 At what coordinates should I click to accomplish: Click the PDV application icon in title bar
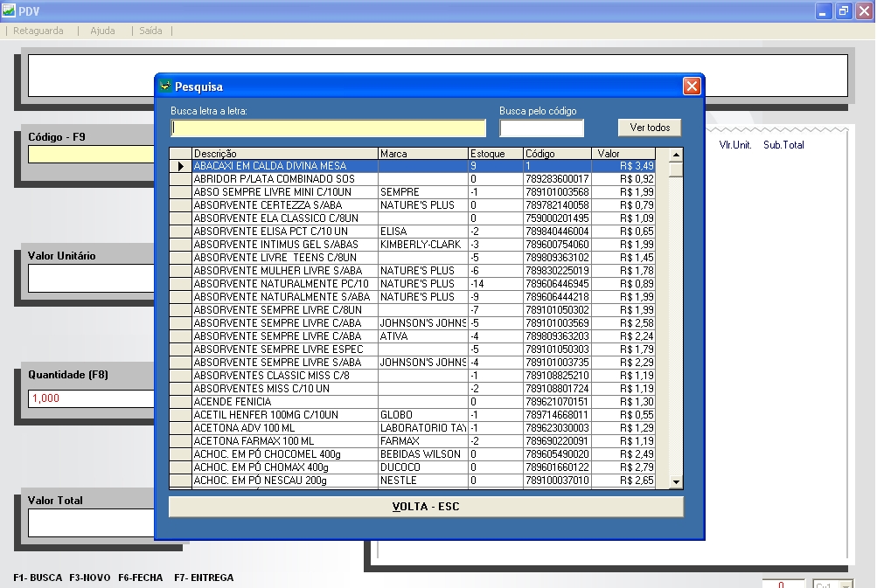9,11
